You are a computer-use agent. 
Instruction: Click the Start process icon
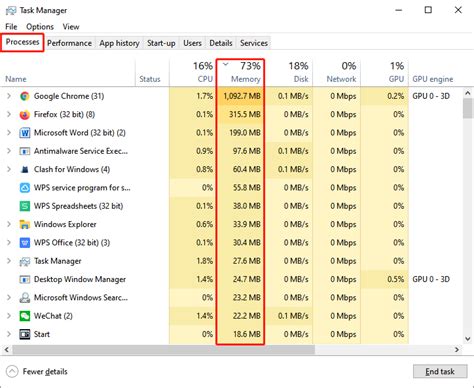[24, 334]
